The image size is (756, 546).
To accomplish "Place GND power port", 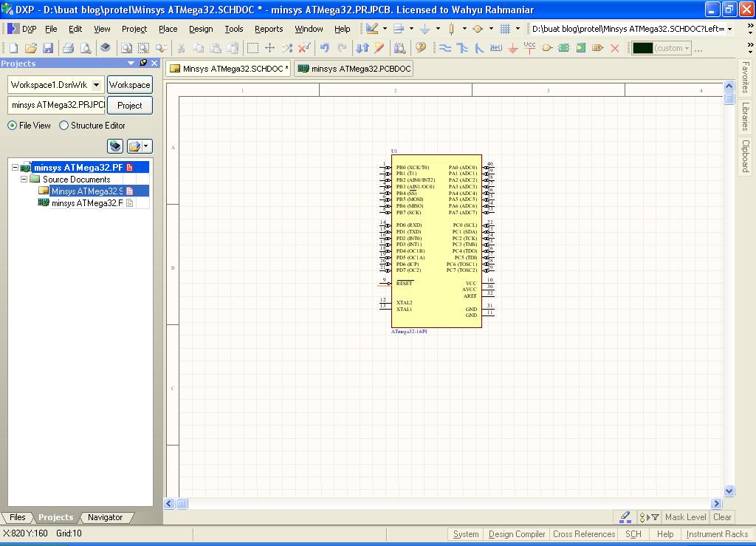I will pyautogui.click(x=513, y=48).
